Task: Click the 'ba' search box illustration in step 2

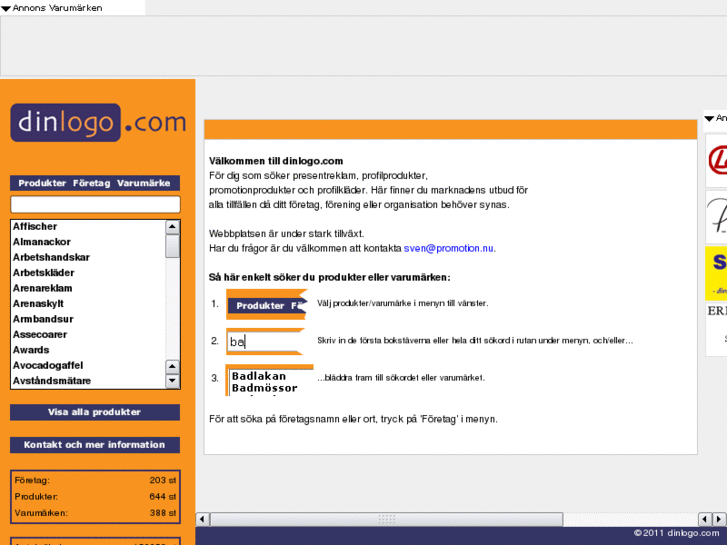Action: coord(265,341)
